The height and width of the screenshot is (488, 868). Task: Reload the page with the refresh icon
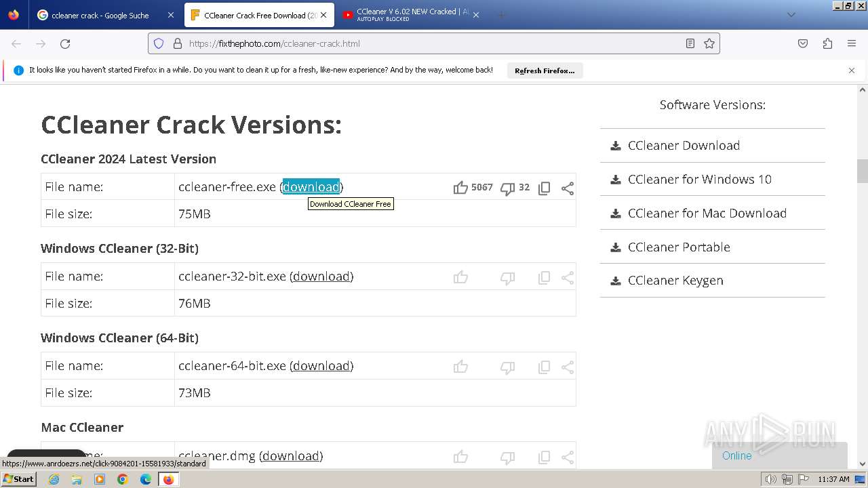coord(65,43)
